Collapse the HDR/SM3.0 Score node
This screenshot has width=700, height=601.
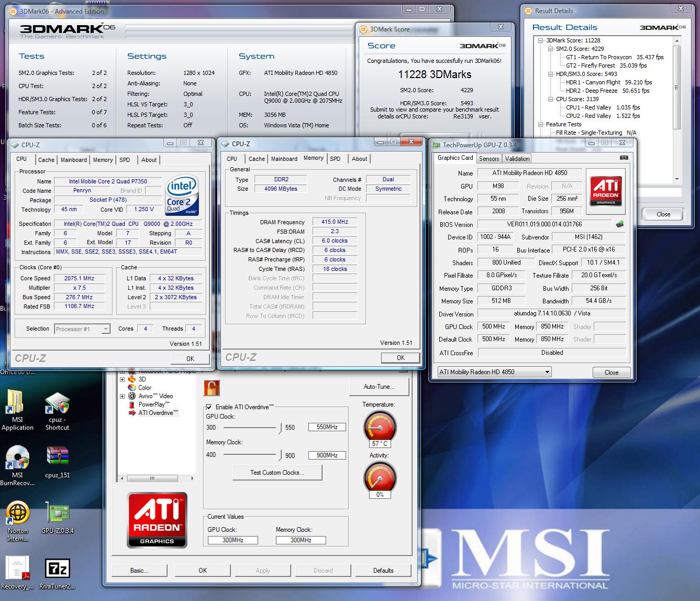[550, 74]
